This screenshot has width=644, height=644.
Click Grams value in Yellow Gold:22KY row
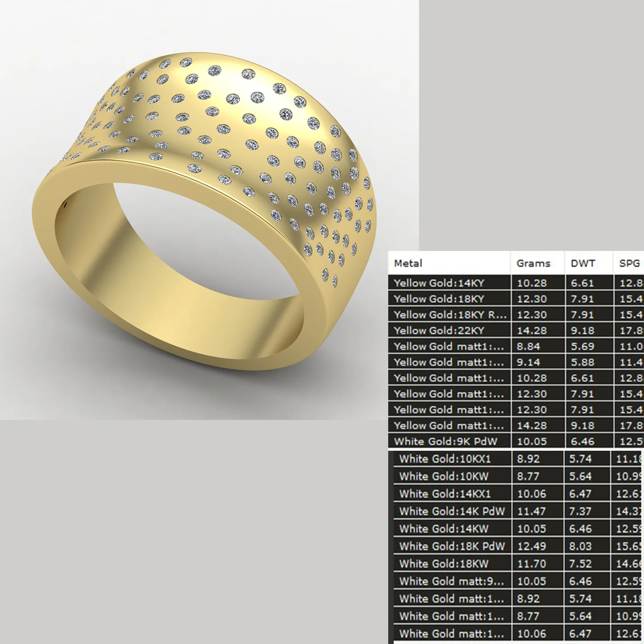pyautogui.click(x=532, y=330)
